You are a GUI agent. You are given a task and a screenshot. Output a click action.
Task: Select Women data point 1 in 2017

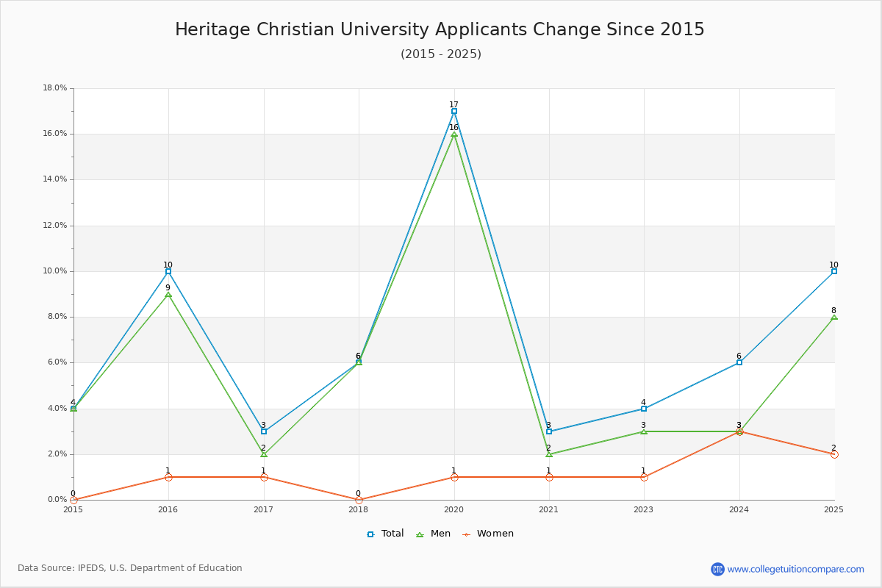tap(264, 477)
